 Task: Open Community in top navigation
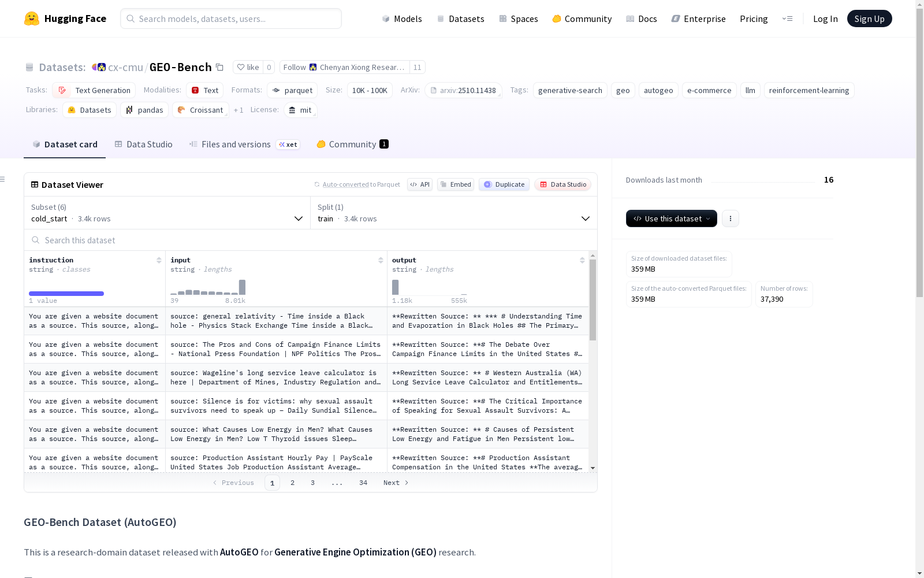tap(582, 18)
